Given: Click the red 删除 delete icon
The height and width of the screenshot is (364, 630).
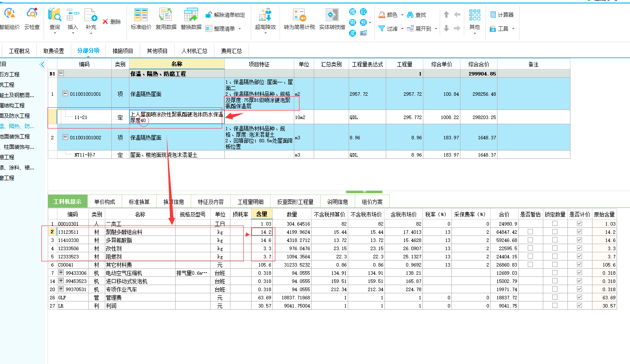Looking at the screenshot, I should click(105, 22).
